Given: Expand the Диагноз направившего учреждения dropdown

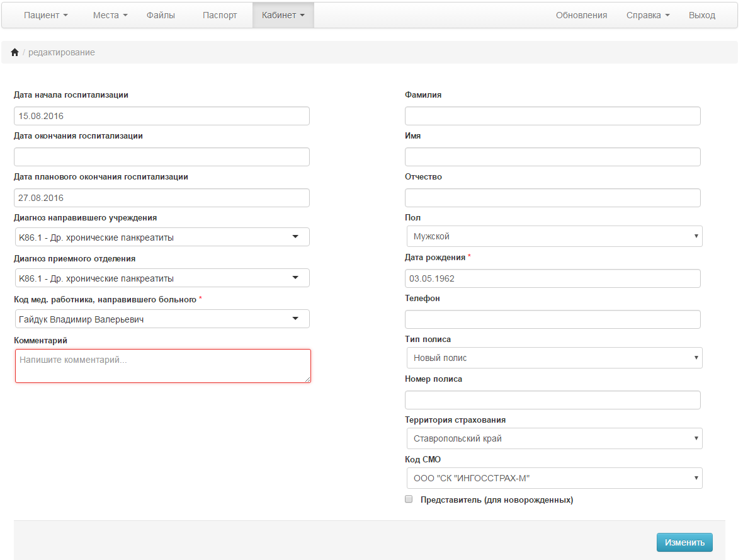Looking at the screenshot, I should pos(162,237).
